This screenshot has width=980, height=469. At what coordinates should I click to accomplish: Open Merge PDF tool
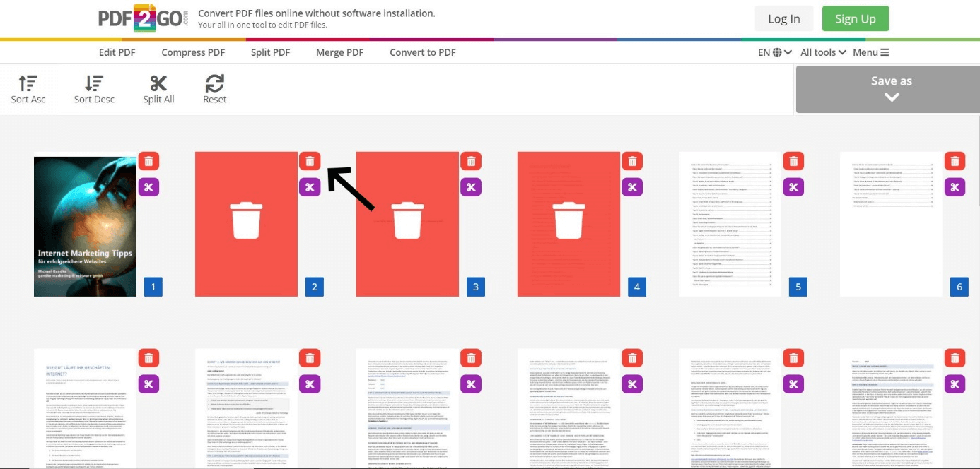pos(339,52)
